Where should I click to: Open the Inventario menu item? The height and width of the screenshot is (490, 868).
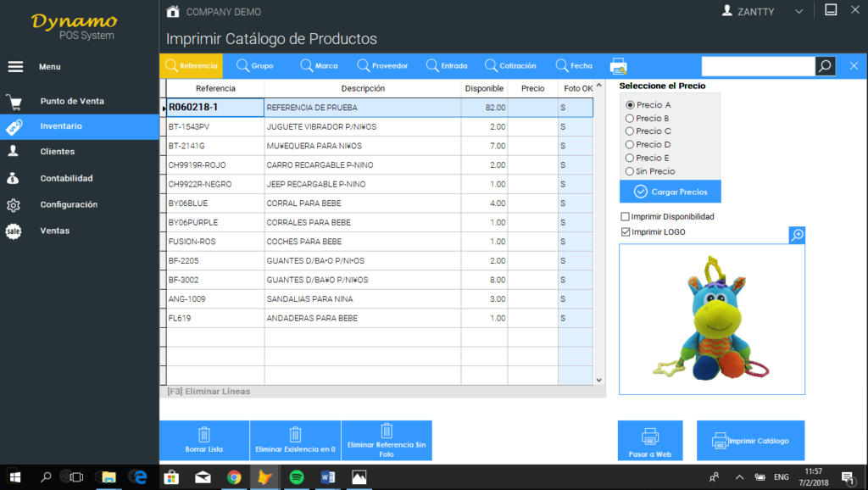61,125
